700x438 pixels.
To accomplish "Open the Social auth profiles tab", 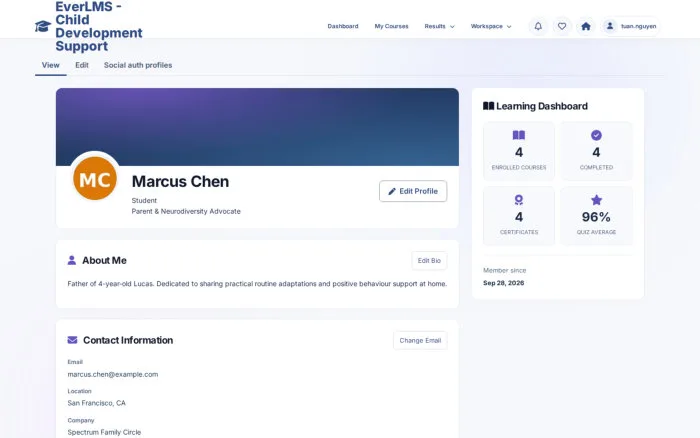I will tap(138, 65).
